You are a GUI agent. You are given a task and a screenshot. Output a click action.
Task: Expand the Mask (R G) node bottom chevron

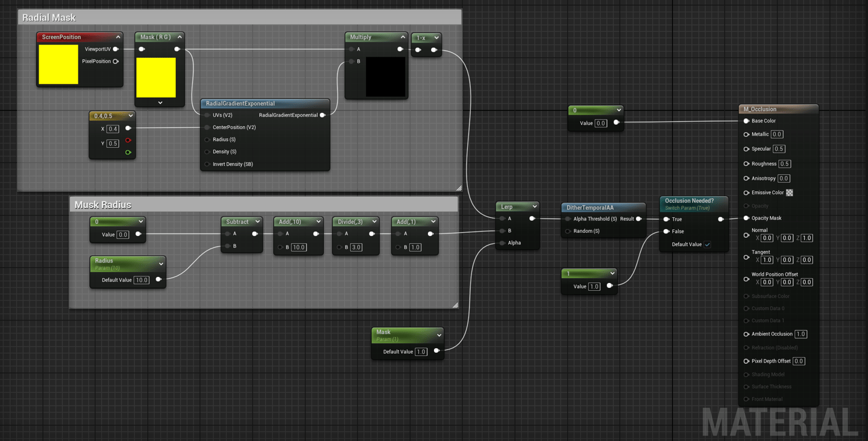[x=160, y=103]
